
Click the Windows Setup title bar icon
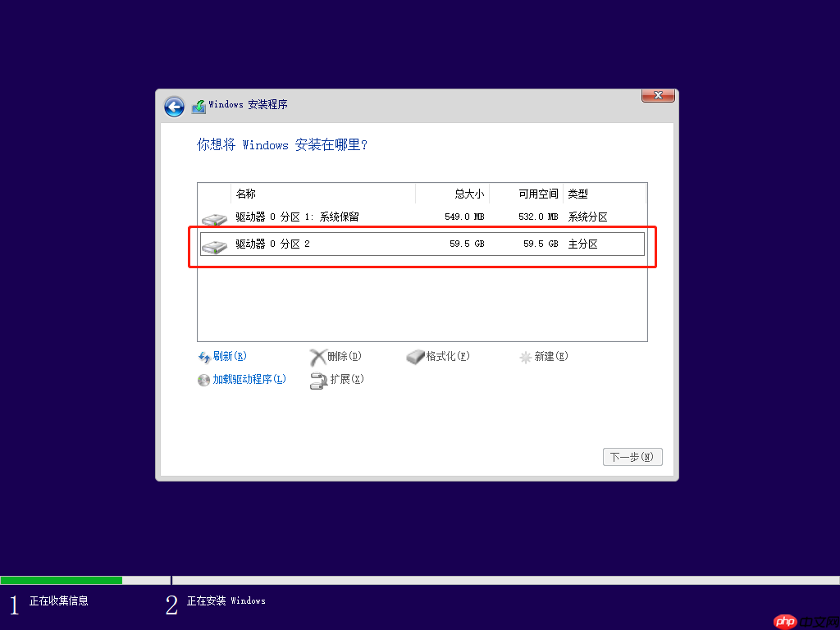point(198,106)
